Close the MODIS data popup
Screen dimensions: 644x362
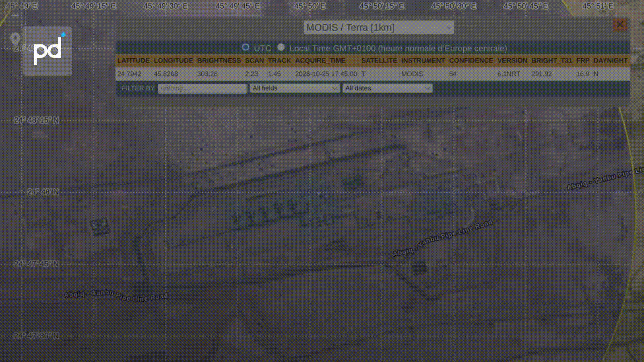pyautogui.click(x=620, y=25)
